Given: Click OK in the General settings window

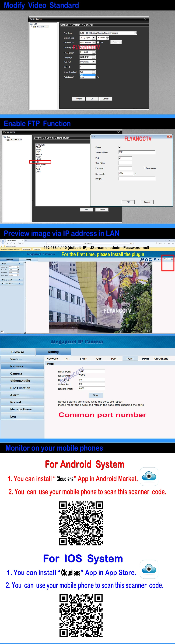Looking at the screenshot, I should point(92,99).
